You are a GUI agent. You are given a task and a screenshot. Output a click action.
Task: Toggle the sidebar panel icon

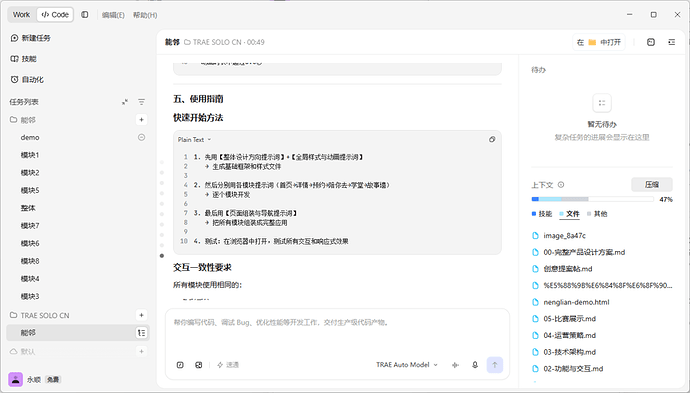pyautogui.click(x=85, y=15)
